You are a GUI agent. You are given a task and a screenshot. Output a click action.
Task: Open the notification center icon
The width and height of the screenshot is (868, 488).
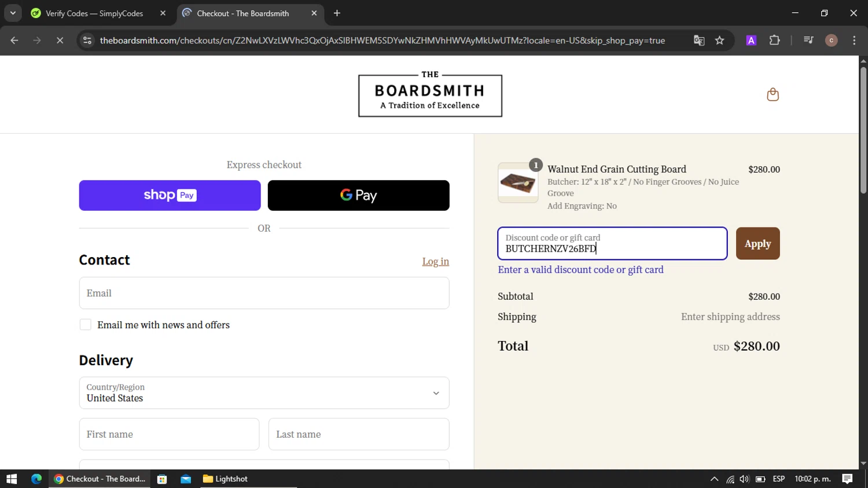(847, 479)
